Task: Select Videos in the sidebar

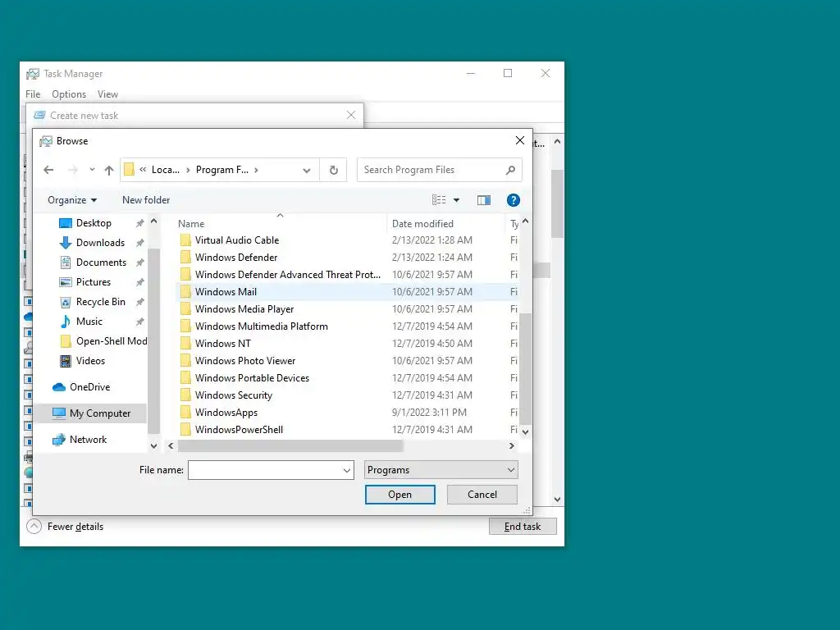Action: 90,361
